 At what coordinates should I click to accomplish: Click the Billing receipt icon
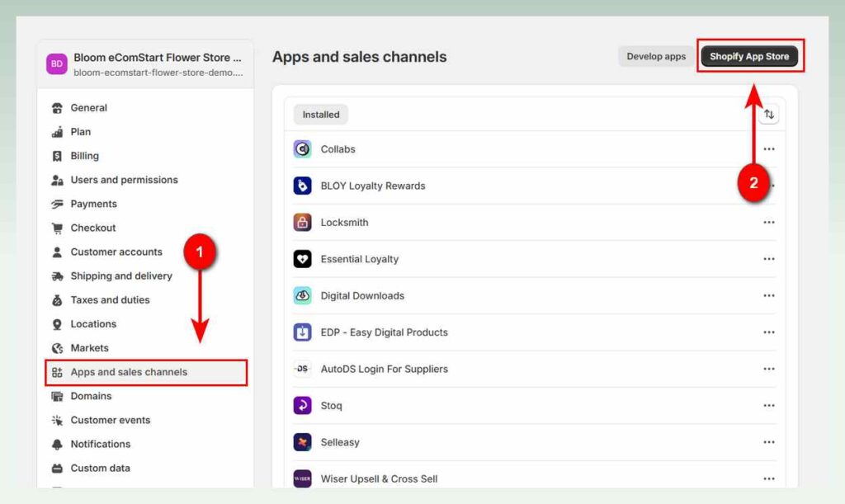(x=57, y=156)
